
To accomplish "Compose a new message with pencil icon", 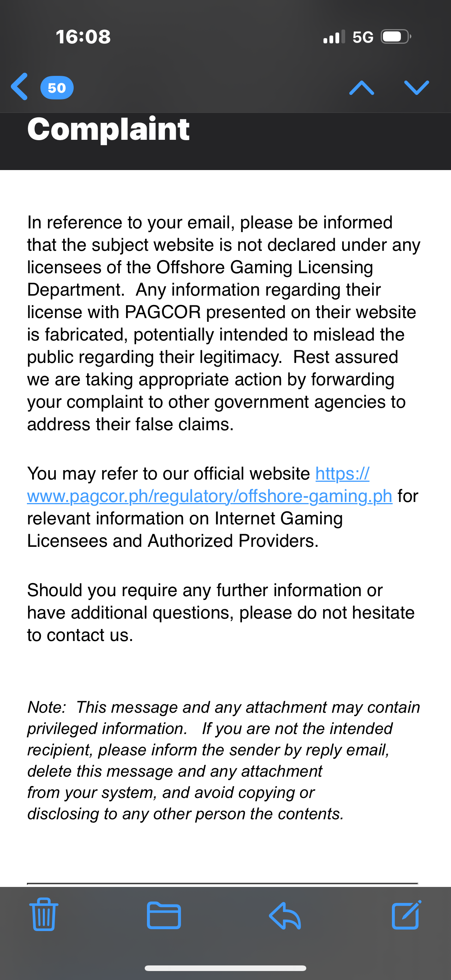I will tap(406, 915).
